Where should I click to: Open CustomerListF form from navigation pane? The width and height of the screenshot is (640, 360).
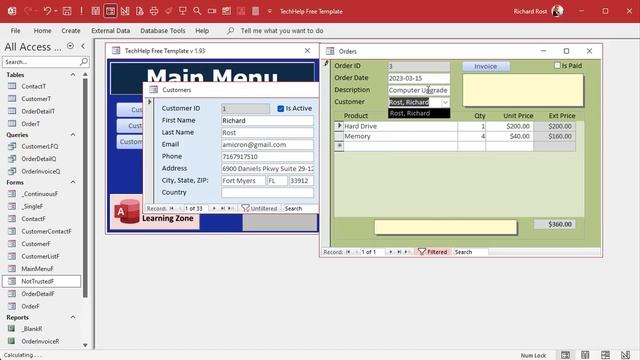click(40, 256)
